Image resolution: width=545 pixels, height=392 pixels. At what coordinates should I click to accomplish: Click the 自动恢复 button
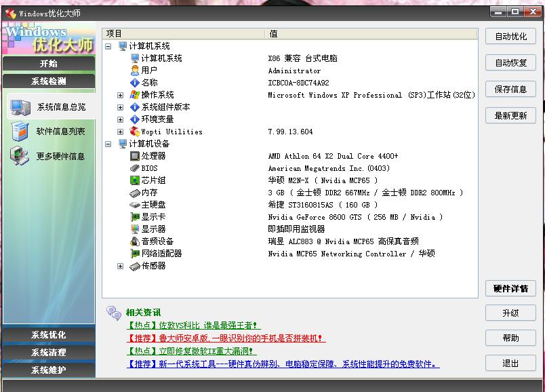coord(510,63)
